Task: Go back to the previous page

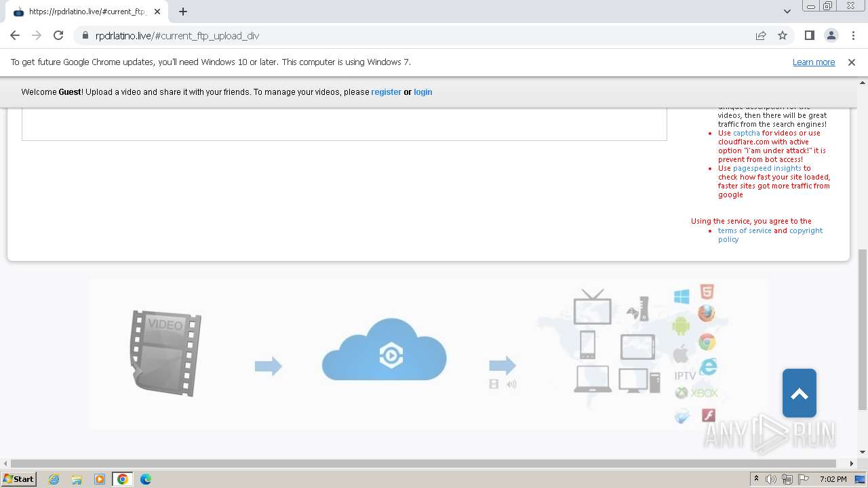Action: pos(15,35)
